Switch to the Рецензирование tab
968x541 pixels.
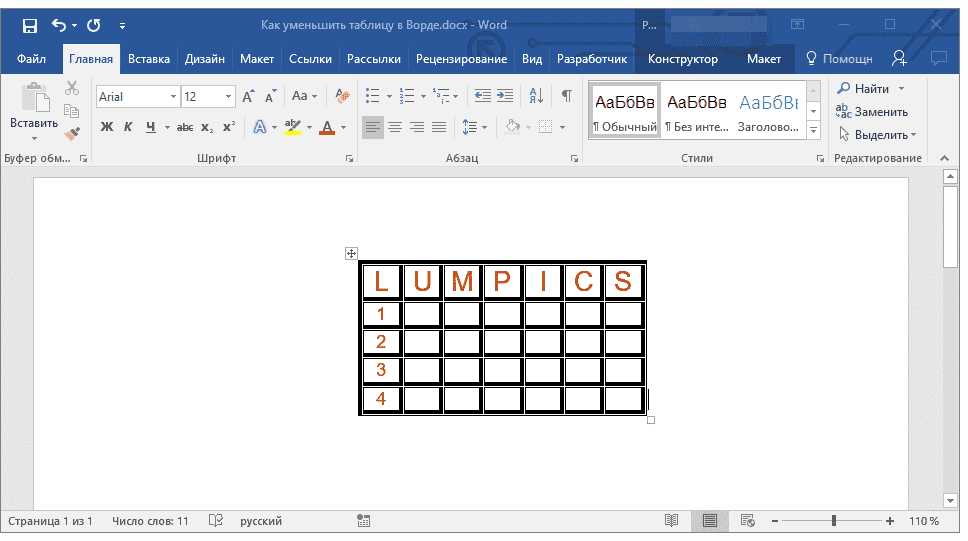pos(461,59)
